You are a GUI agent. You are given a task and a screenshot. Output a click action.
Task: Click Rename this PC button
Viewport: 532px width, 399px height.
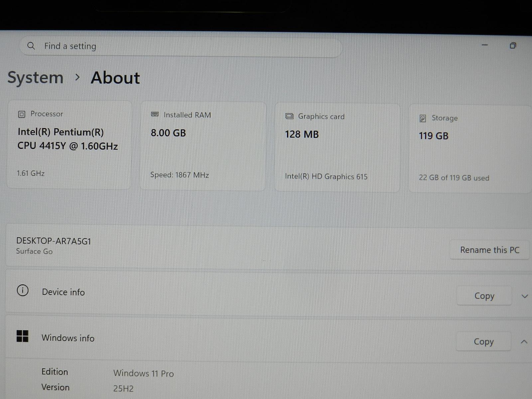click(489, 250)
